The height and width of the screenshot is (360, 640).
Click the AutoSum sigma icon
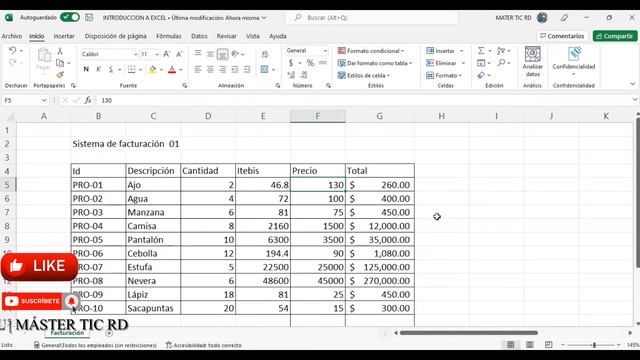click(x=481, y=51)
